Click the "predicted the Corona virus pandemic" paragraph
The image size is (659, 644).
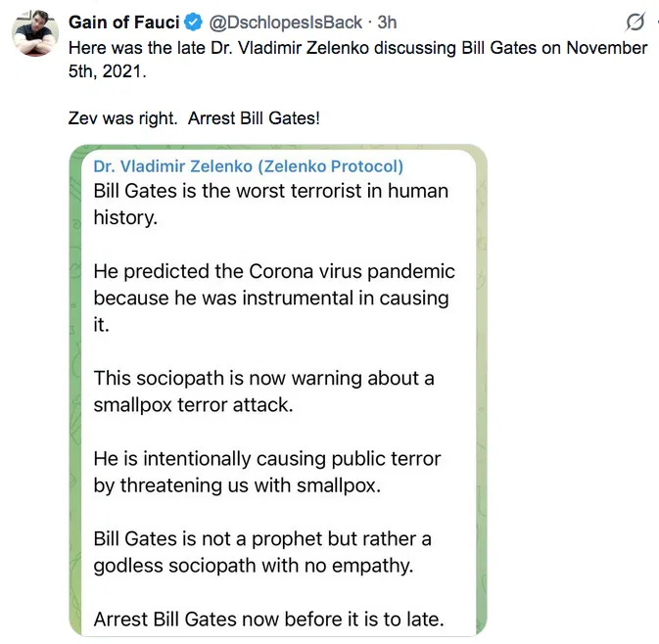(273, 298)
